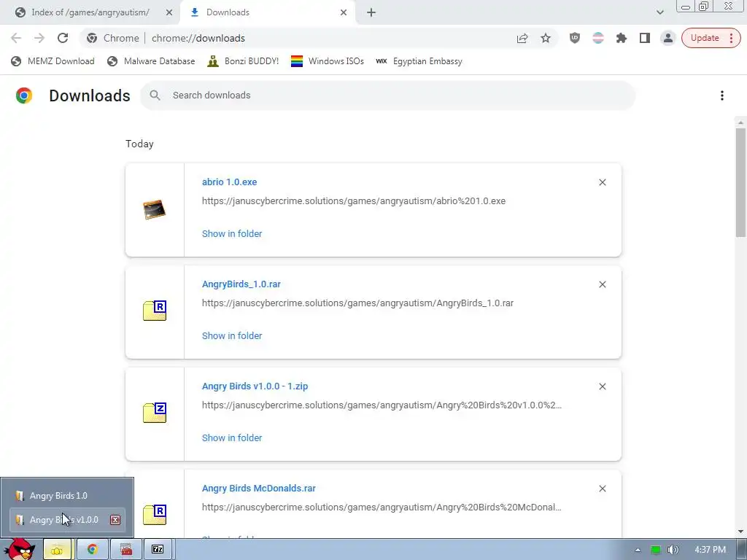Remove Angry Birds v1.0.0 - 1.zip from list
747x560 pixels.
click(x=602, y=386)
